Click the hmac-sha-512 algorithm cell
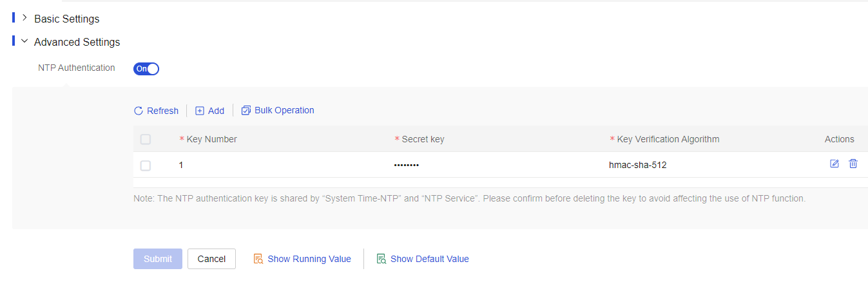 pos(638,165)
